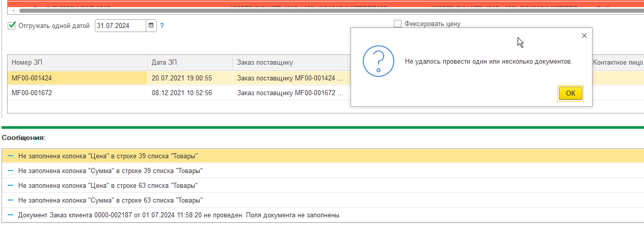Click the date field showing 31.07.2024

click(120, 25)
